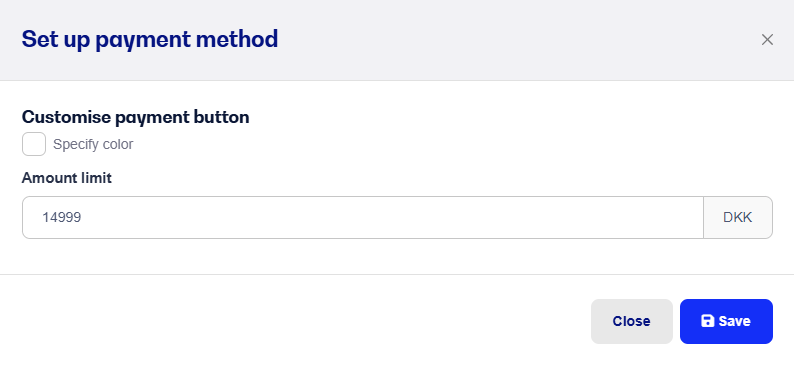Click the DKK currency label
This screenshot has height=365, width=794.
pos(738,218)
